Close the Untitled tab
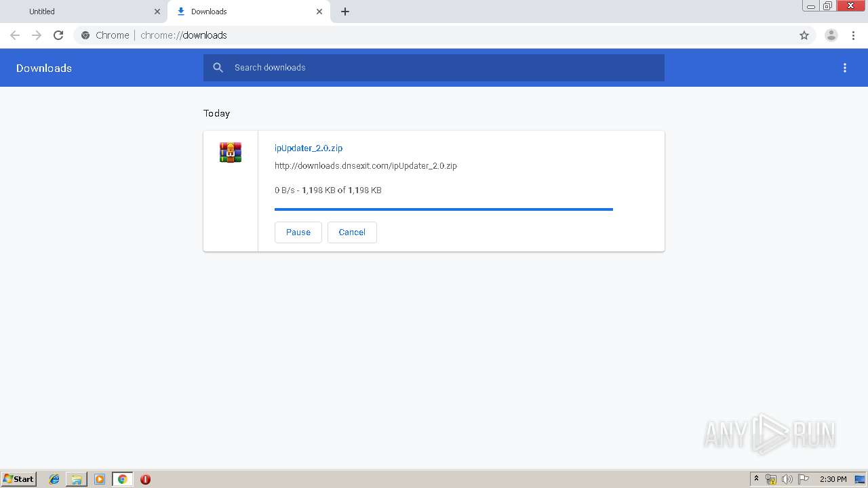This screenshot has width=868, height=488. (x=157, y=12)
